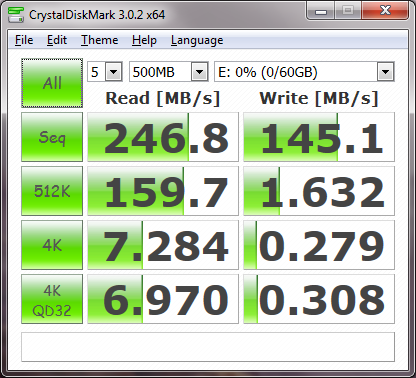Screen dimensions: 416x378
Task: Start the 4K random test
Action: [52, 245]
